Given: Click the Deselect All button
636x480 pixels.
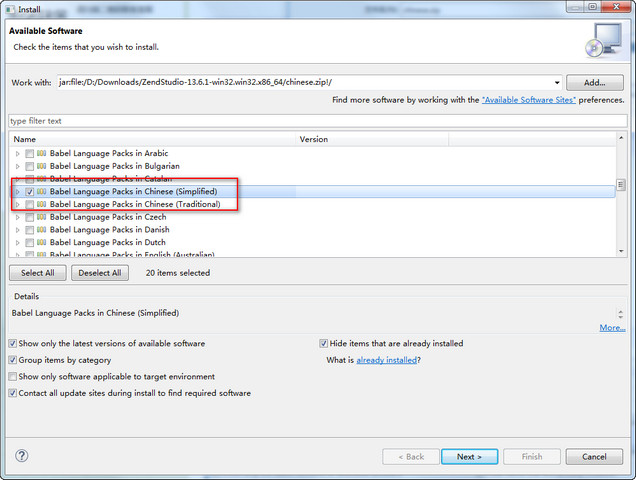Looking at the screenshot, I should 99,273.
